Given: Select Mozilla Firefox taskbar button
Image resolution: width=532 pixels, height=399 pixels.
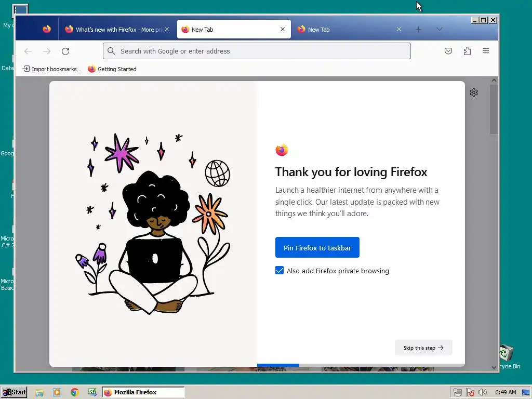Looking at the screenshot, I should pos(143,392).
